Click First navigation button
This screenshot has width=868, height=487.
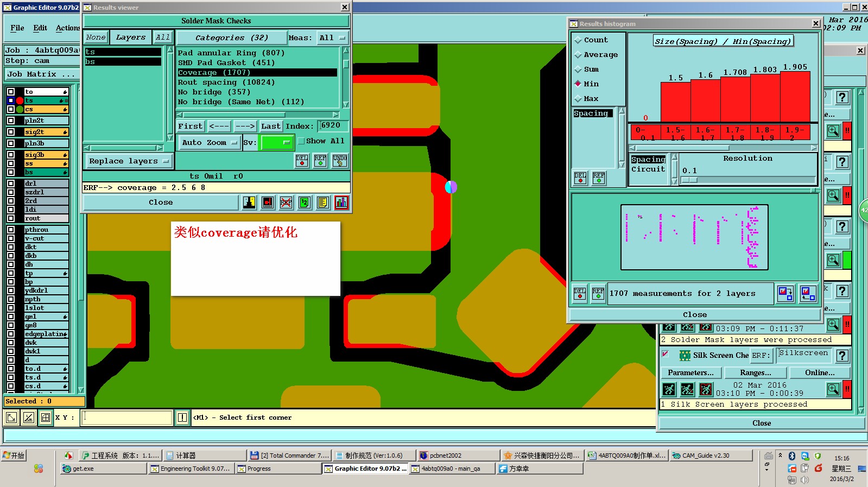(x=190, y=127)
